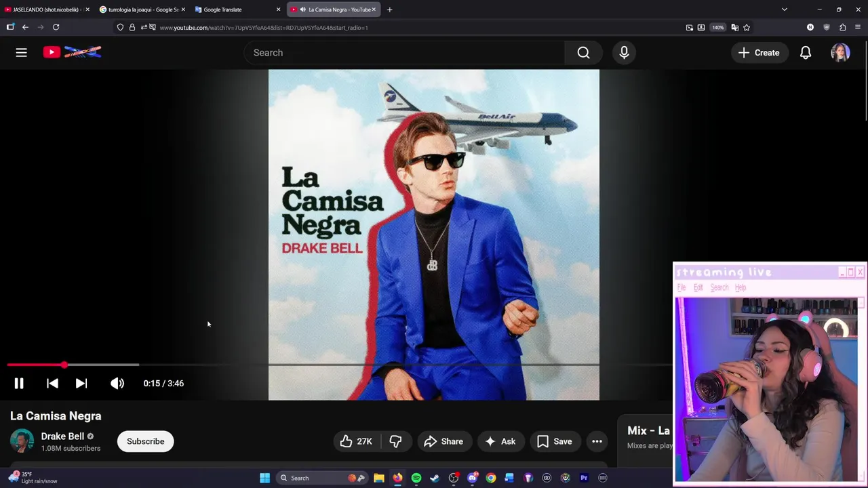The width and height of the screenshot is (868, 488).
Task: Start voice search with microphone icon
Action: coord(624,52)
